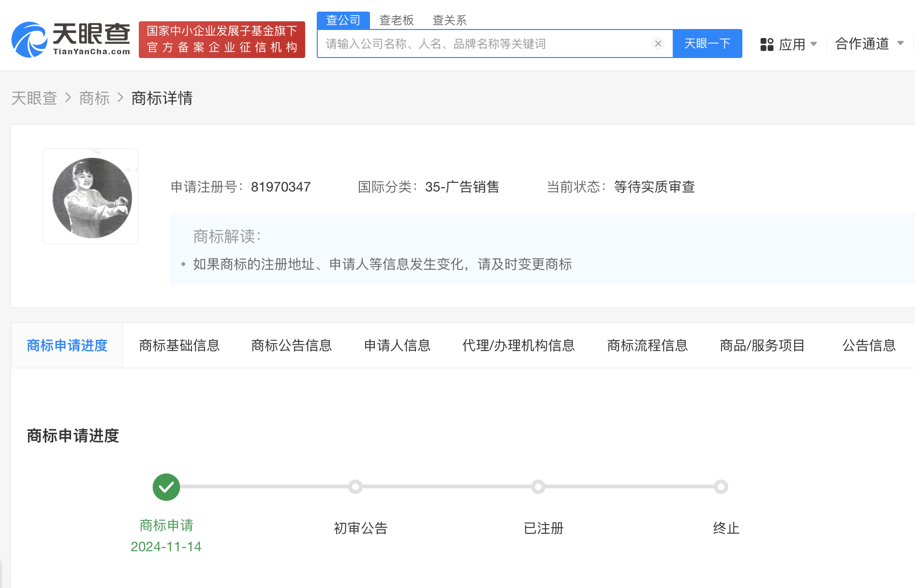Open the 查关系 search tab
The width and height of the screenshot is (915, 588).
[449, 20]
